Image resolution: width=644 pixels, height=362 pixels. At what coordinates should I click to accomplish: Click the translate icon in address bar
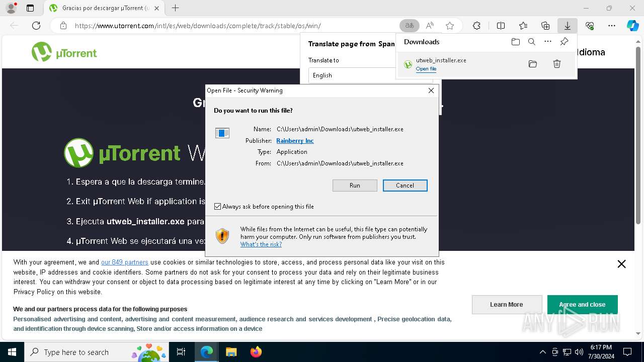tap(409, 26)
